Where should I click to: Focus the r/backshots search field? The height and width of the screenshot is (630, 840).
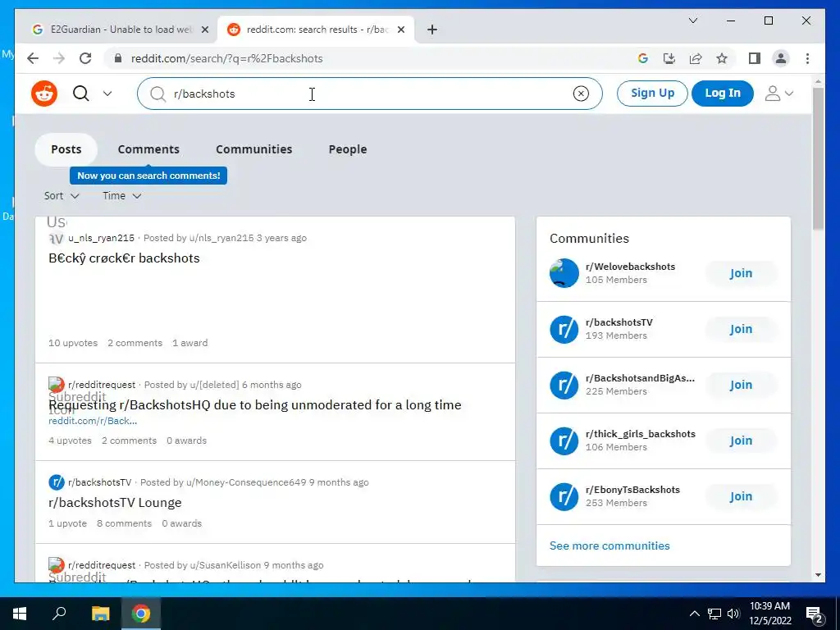370,94
